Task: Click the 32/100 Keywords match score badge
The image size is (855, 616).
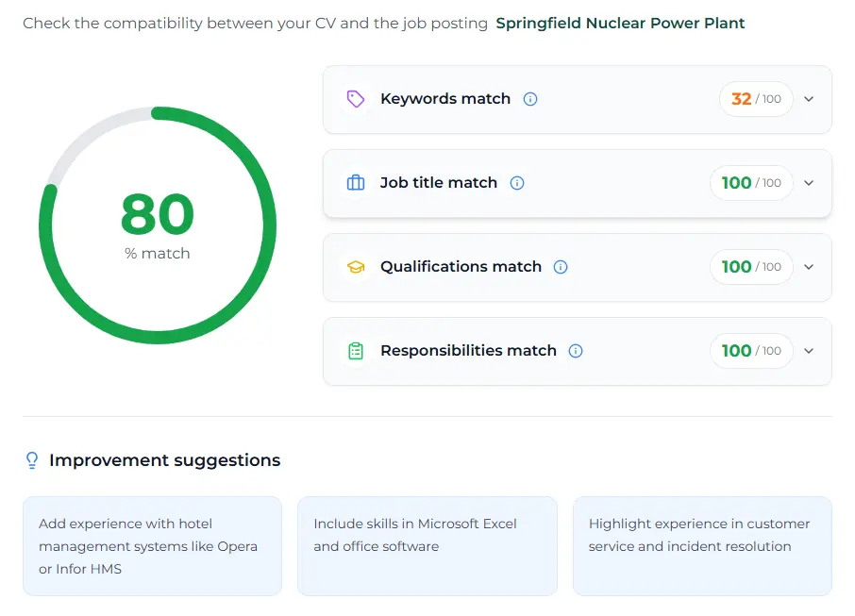Action: (x=756, y=98)
